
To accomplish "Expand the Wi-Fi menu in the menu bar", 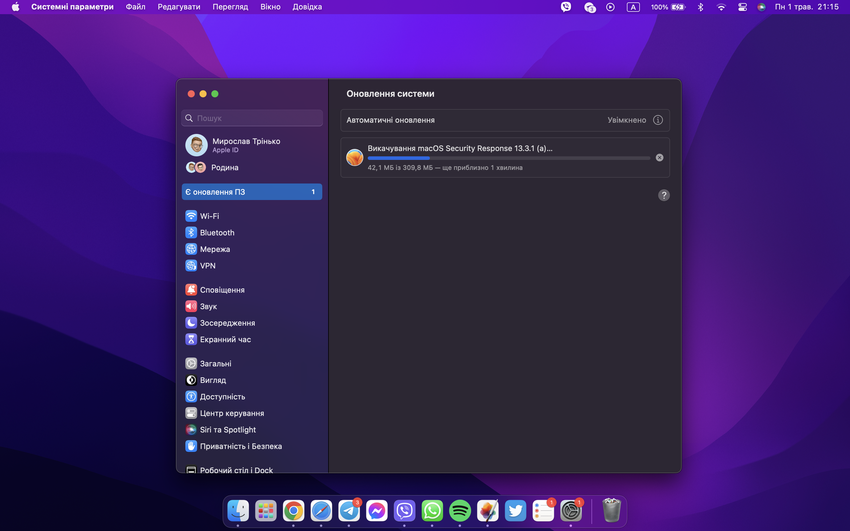I will (721, 7).
